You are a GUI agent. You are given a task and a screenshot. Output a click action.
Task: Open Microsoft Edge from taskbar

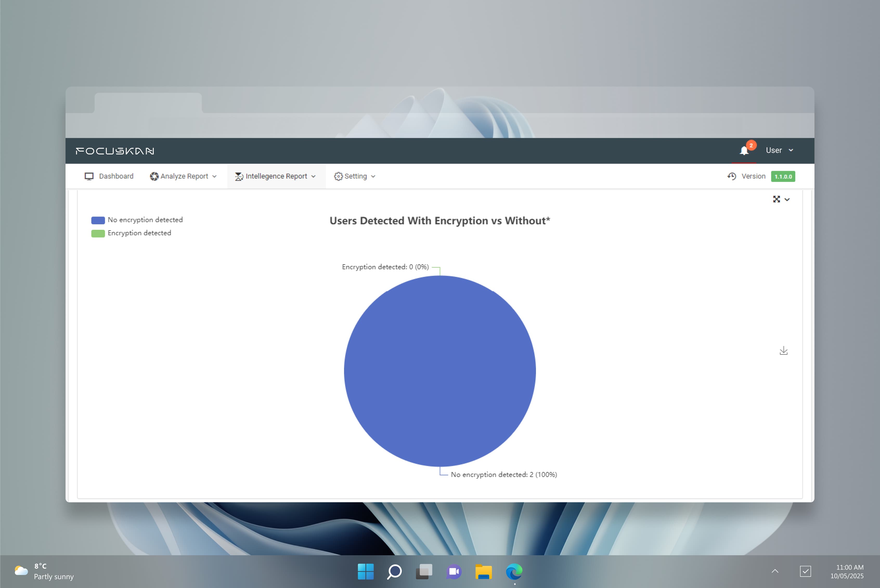[x=514, y=572]
